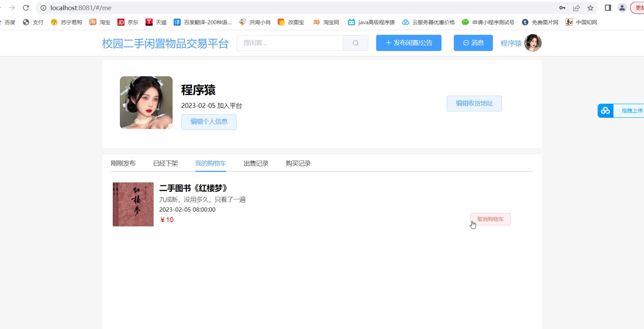Click the ¥10 price text
The width and height of the screenshot is (644, 329).
[x=167, y=220]
